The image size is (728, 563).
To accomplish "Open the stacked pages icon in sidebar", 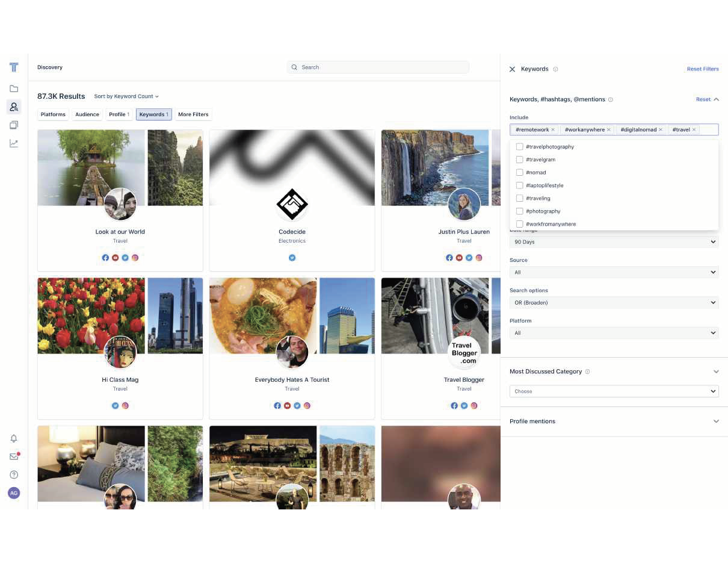I will (14, 125).
